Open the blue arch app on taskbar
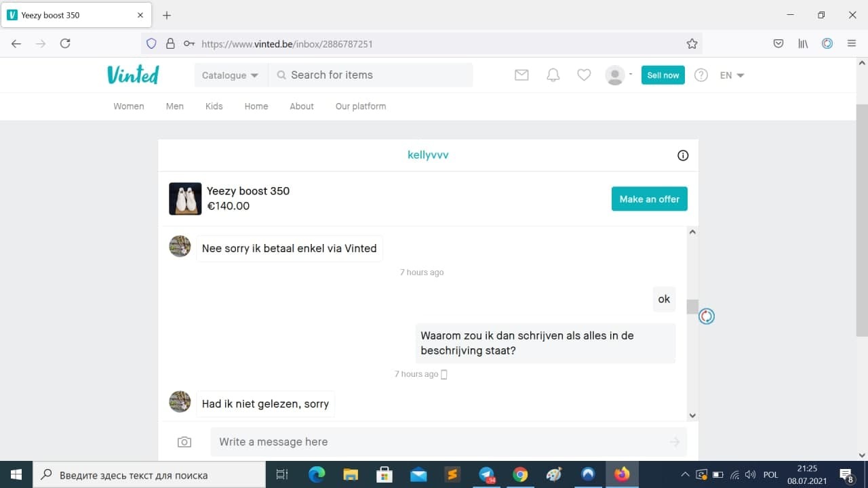 588,474
